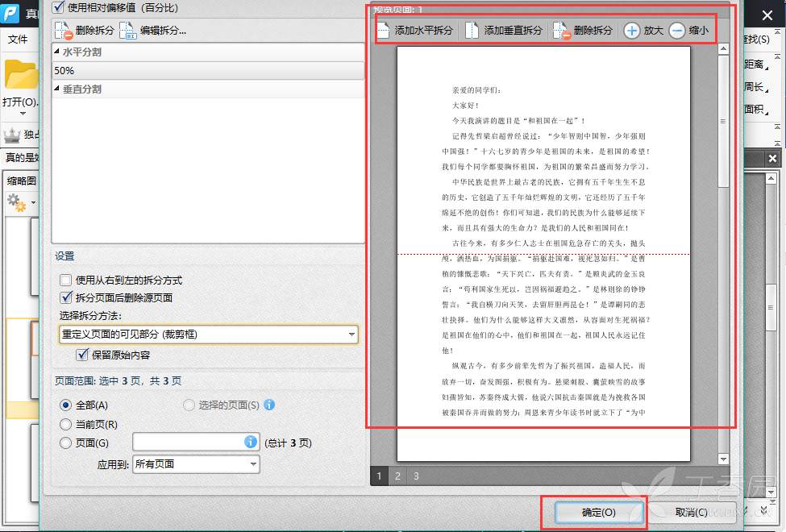Select the 50% horizontal split entry
Screen dimensions: 786x532
tap(208, 70)
